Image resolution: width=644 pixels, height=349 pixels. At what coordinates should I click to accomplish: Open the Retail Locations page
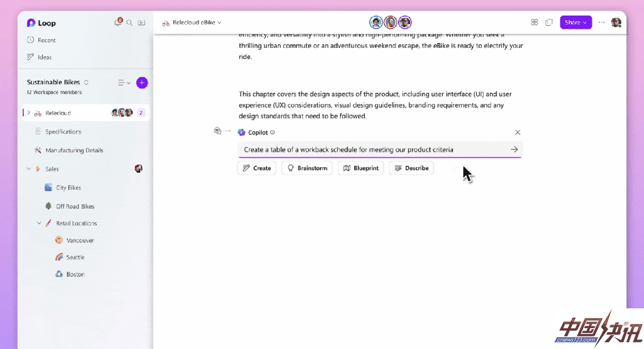click(x=76, y=224)
